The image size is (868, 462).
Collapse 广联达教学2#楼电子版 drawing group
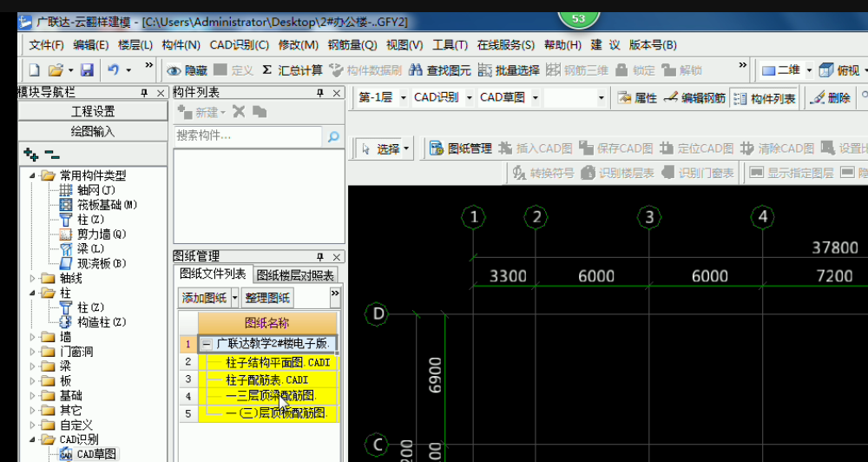click(206, 344)
